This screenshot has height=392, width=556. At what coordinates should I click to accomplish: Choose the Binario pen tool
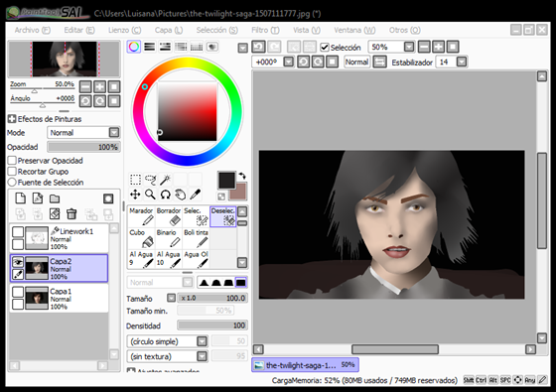coord(169,238)
